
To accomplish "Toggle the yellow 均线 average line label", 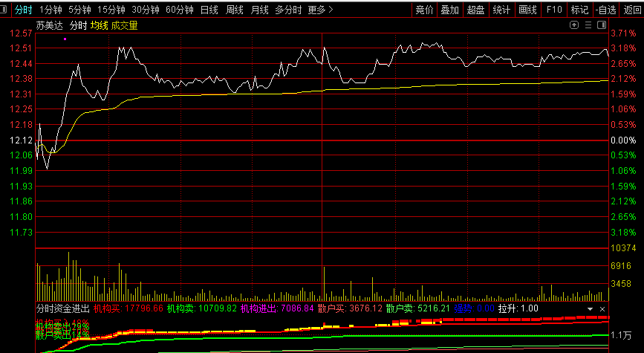I will [x=100, y=25].
